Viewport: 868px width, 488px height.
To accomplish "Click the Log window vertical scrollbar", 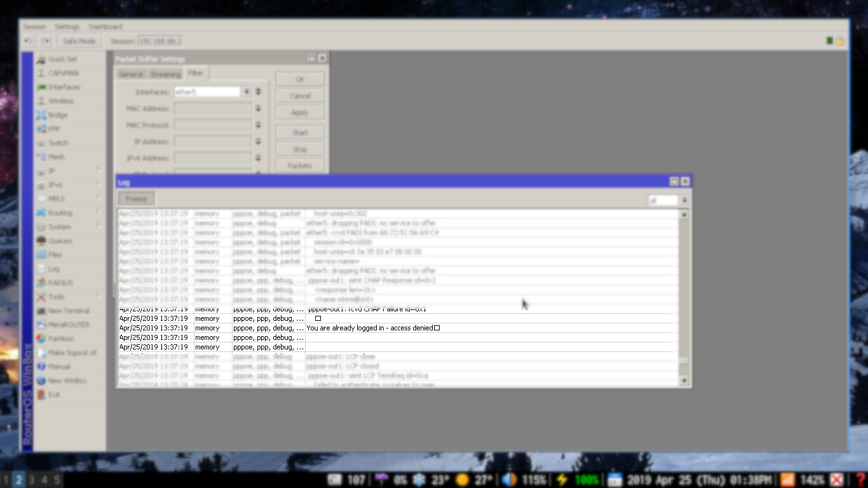I will pos(684,297).
